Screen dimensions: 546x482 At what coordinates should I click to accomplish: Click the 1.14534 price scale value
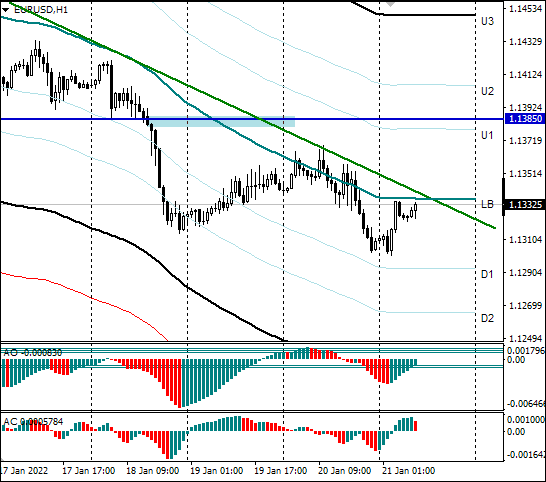coord(525,9)
